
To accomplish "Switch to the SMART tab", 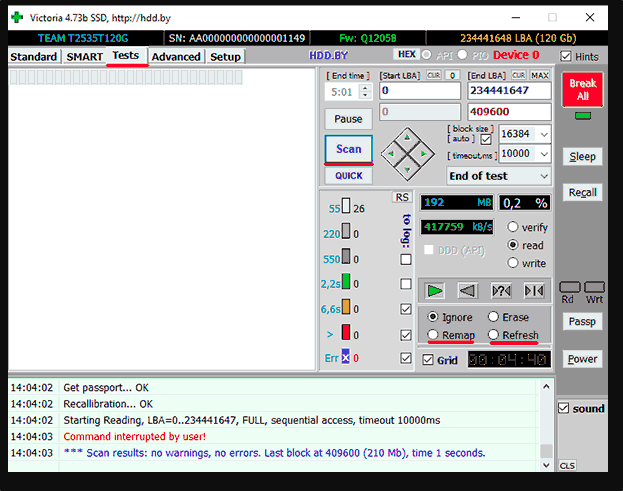I will coord(84,57).
